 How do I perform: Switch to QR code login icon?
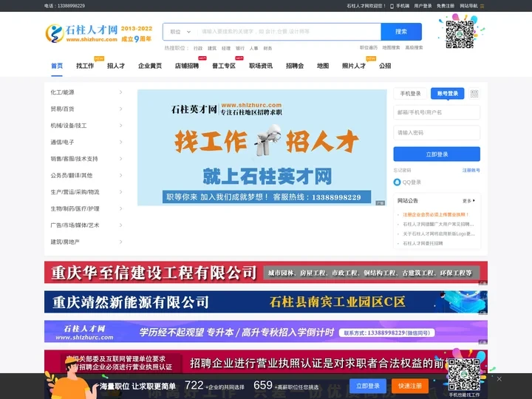(474, 94)
